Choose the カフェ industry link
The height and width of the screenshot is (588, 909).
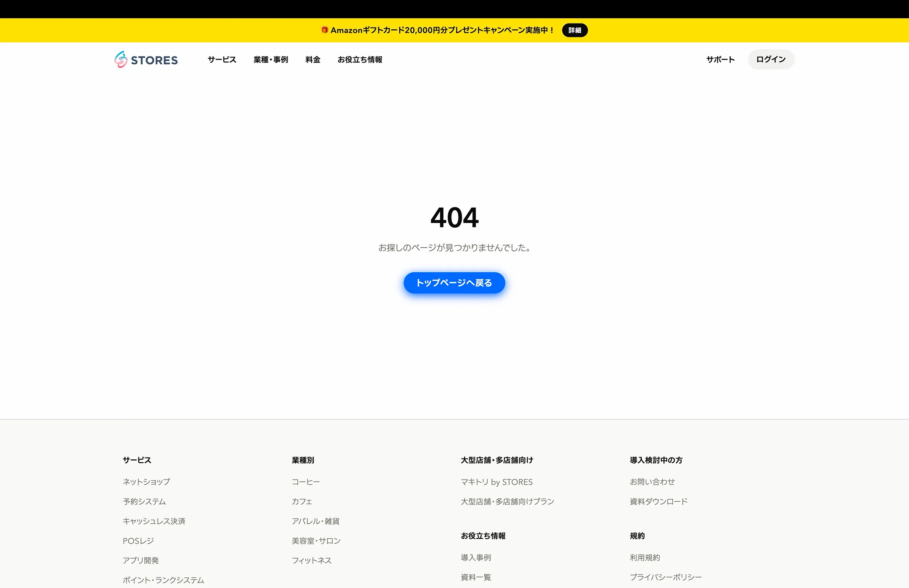pos(302,501)
